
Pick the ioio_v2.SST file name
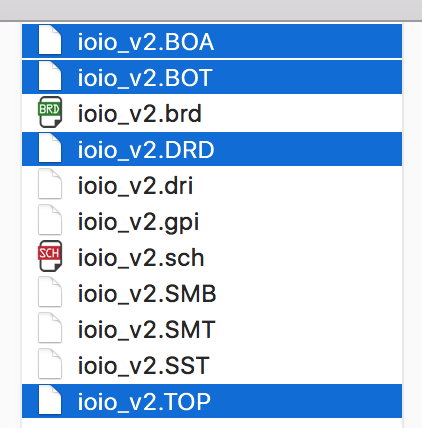point(143,366)
